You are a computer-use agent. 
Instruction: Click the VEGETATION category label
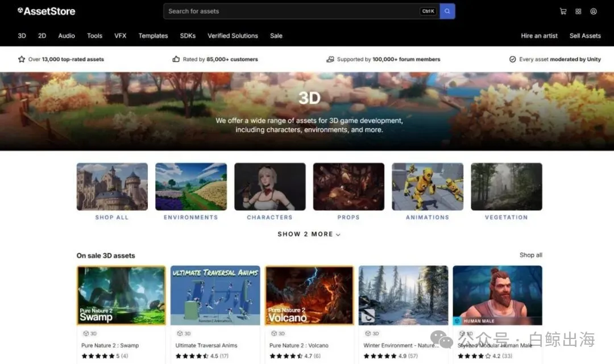[507, 217]
